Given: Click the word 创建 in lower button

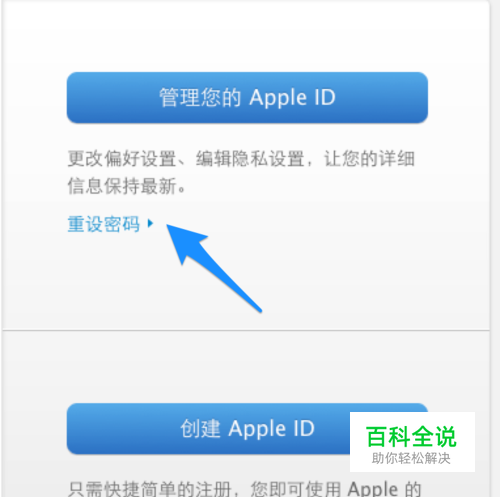Looking at the screenshot, I should (x=200, y=428).
